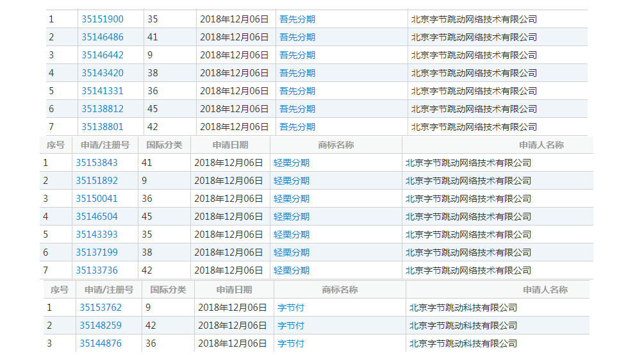Image resolution: width=644 pixels, height=355 pixels.
Task: Click 吾先分期 trademark in row 35146442
Action: pos(297,55)
